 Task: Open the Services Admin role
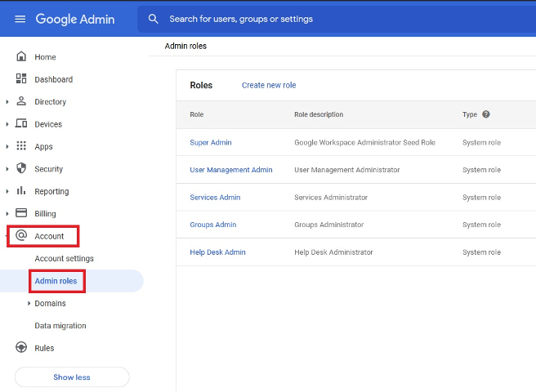click(215, 198)
